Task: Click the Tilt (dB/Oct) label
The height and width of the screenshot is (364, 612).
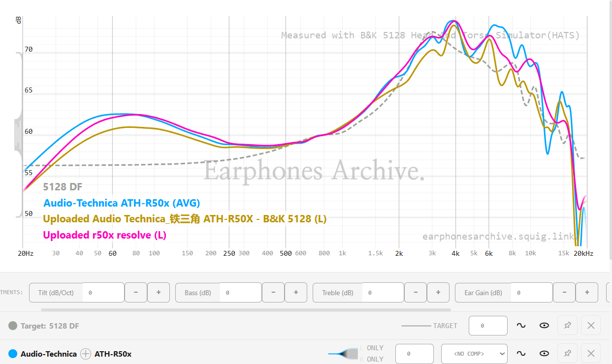Action: click(56, 292)
